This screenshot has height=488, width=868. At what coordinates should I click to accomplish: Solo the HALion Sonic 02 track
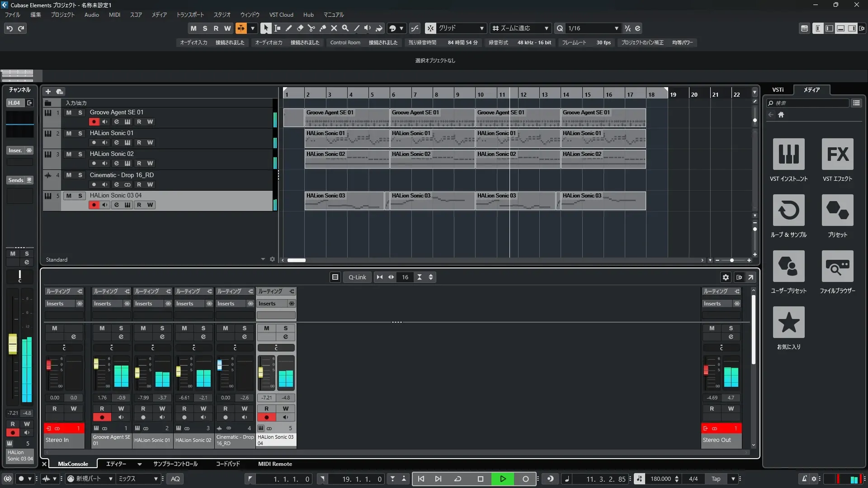pyautogui.click(x=80, y=154)
